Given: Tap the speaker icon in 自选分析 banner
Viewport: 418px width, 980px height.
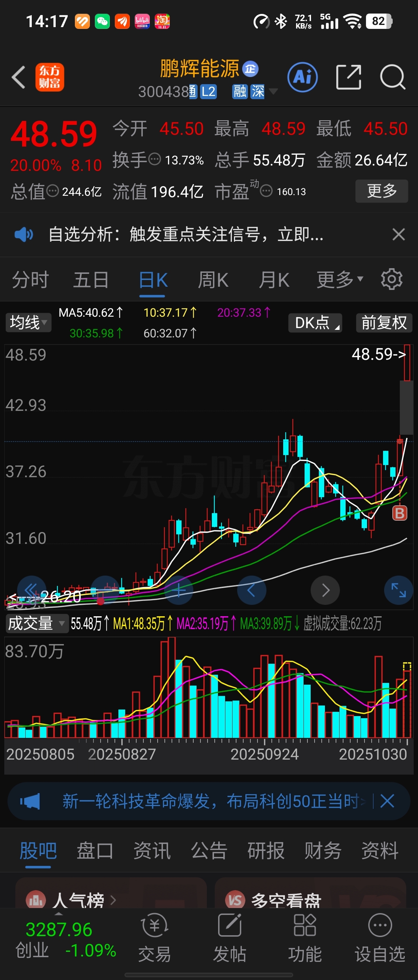Looking at the screenshot, I should pyautogui.click(x=24, y=234).
